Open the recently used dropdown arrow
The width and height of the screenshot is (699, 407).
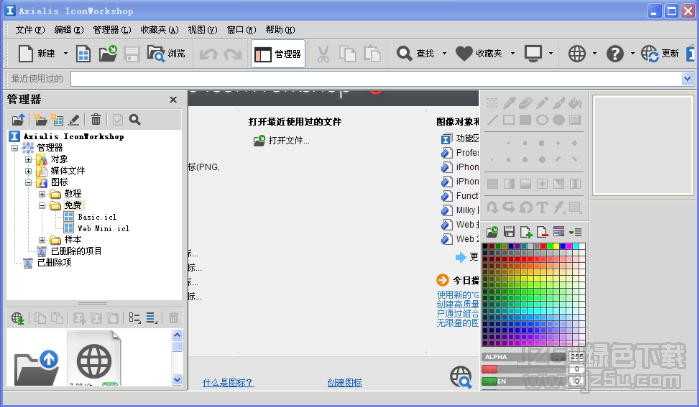click(687, 79)
